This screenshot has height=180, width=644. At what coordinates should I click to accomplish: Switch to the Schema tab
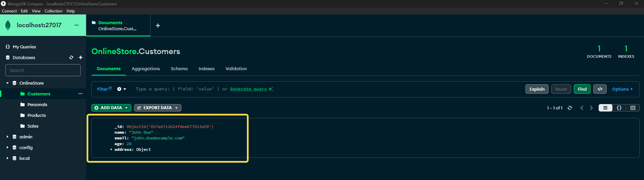pos(179,69)
